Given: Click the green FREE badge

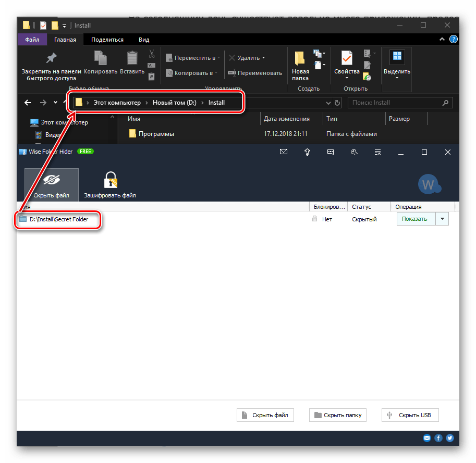Looking at the screenshot, I should coord(86,152).
